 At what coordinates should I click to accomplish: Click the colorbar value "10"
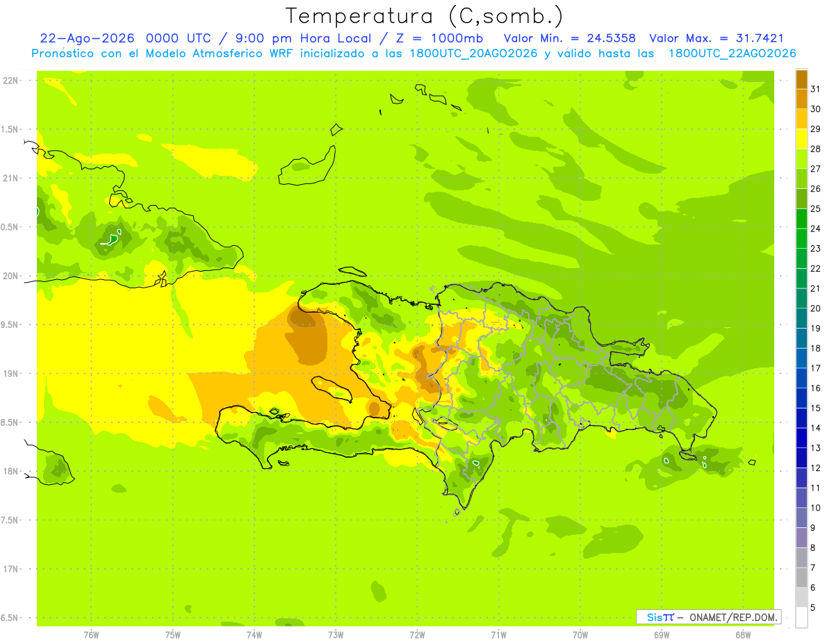click(x=816, y=508)
